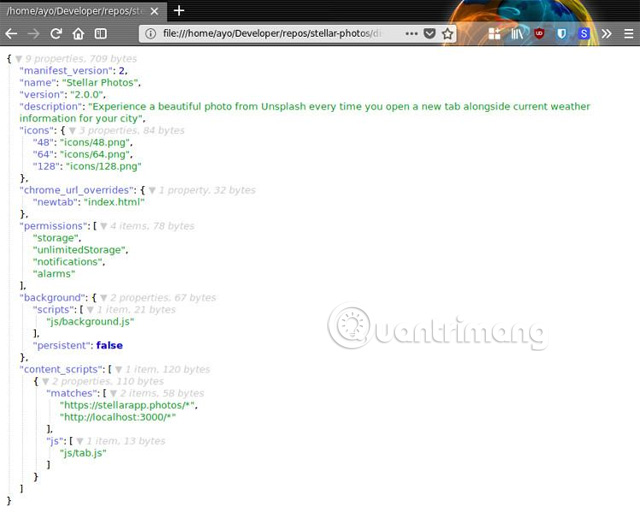Click the "description" key
Screen dimensions: 640x513
pos(51,107)
